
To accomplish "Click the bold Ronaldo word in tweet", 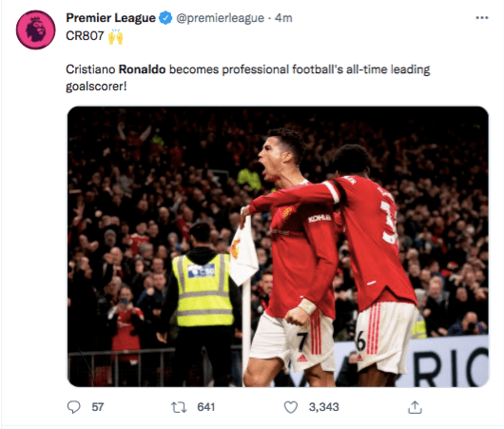I will coord(142,69).
